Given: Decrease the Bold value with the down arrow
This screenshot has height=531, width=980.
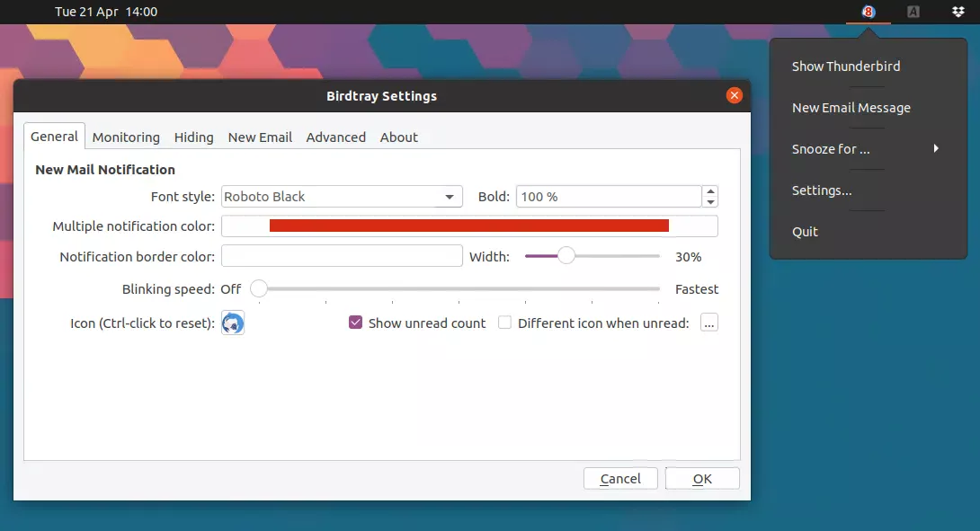Looking at the screenshot, I should tap(710, 202).
